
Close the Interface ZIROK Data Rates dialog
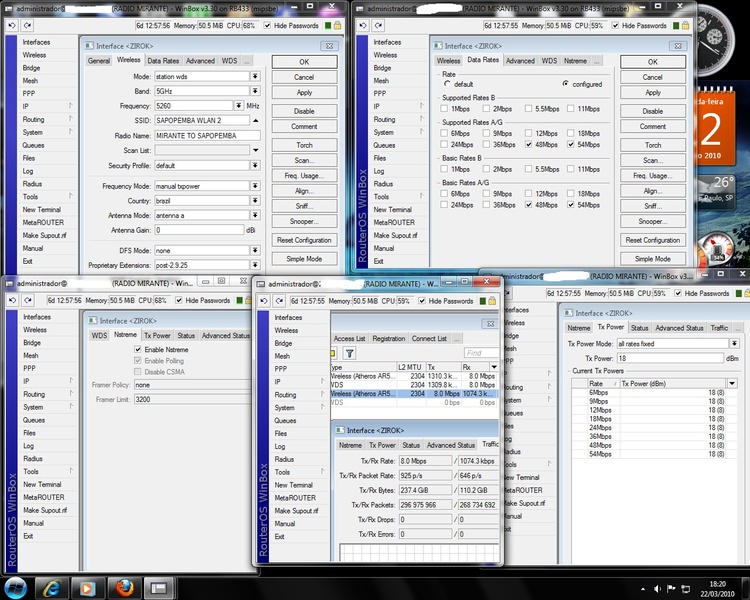(678, 46)
